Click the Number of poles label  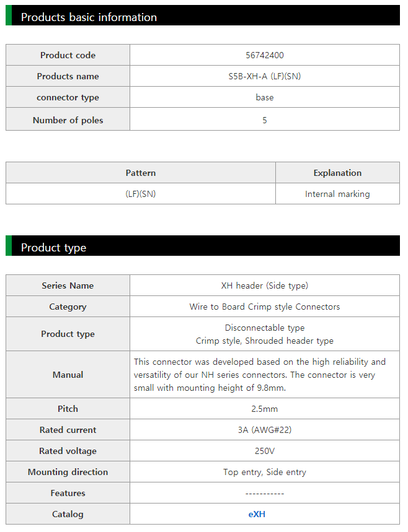click(x=68, y=120)
